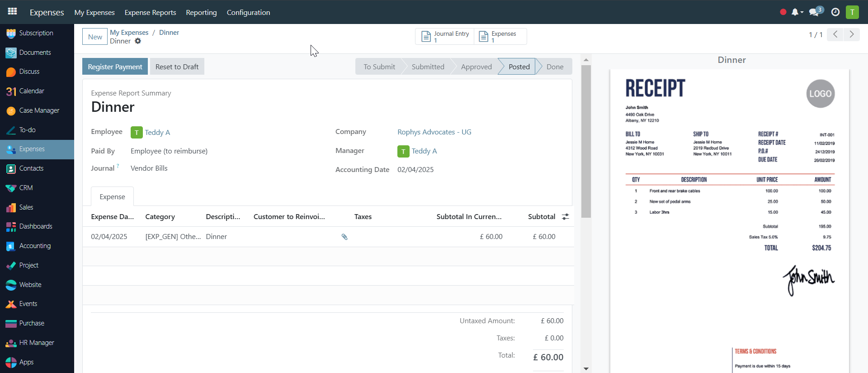This screenshot has height=373, width=868.
Task: Open the Apps module in sidebar
Action: [x=37, y=362]
